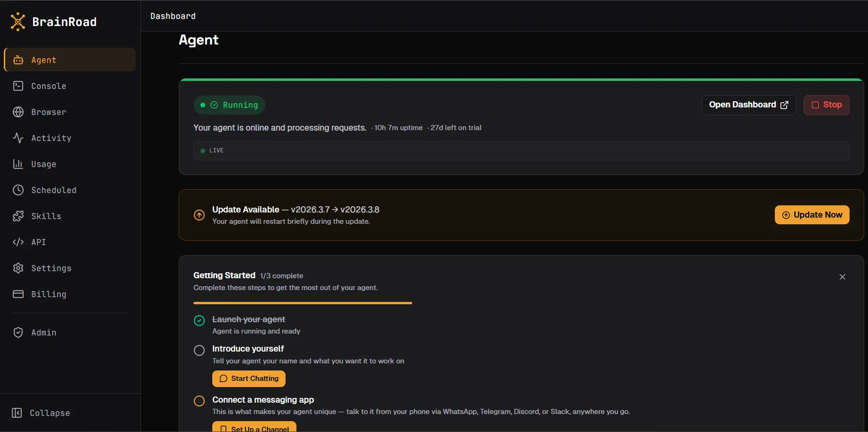Image resolution: width=868 pixels, height=432 pixels.
Task: Click the up-arrow circle icon beside Update Available
Action: coord(200,215)
